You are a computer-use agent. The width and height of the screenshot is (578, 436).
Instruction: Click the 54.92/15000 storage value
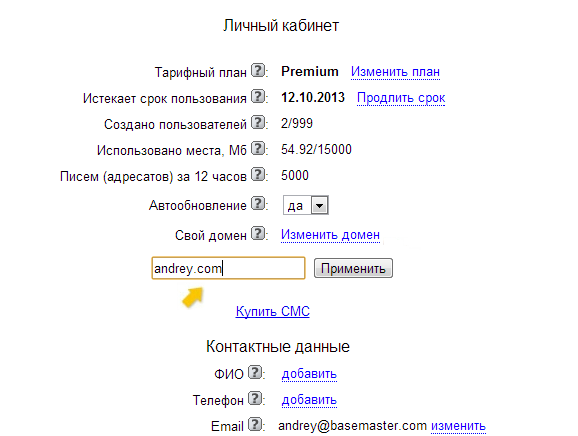316,150
